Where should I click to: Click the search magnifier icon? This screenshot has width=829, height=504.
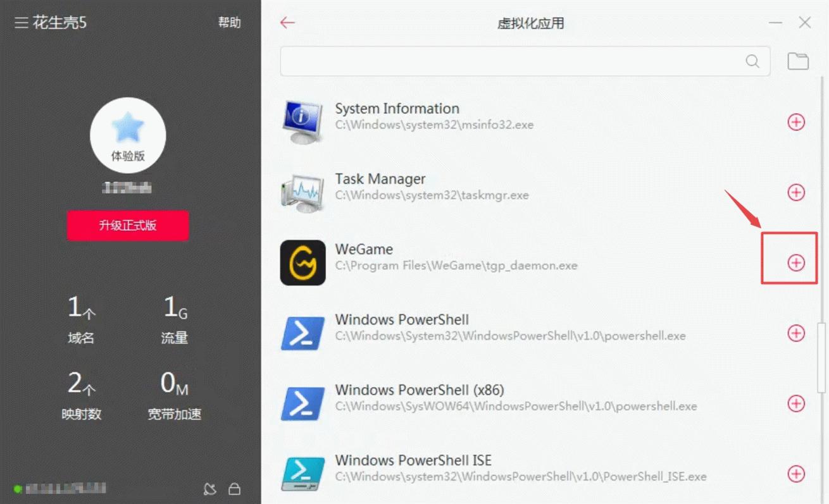pyautogui.click(x=752, y=61)
